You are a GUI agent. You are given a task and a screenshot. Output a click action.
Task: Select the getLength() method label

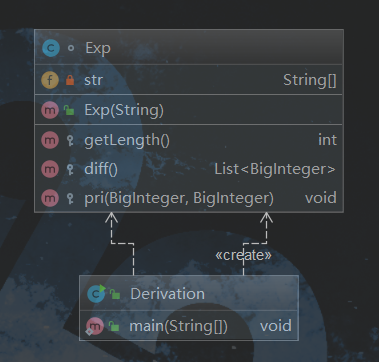(x=127, y=140)
